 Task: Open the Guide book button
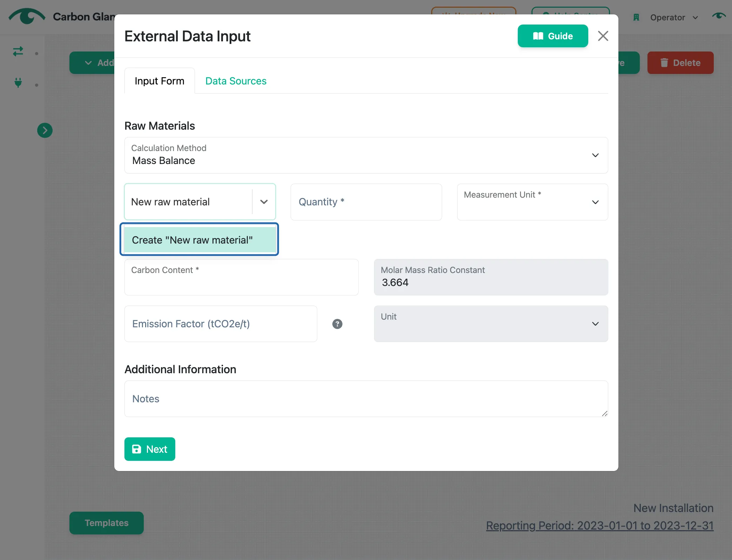pos(553,36)
